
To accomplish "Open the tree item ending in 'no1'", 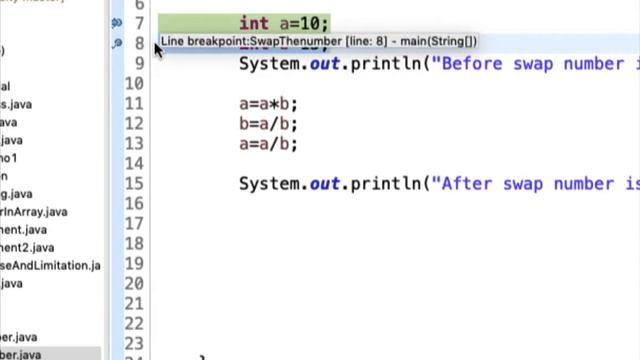I will point(9,158).
